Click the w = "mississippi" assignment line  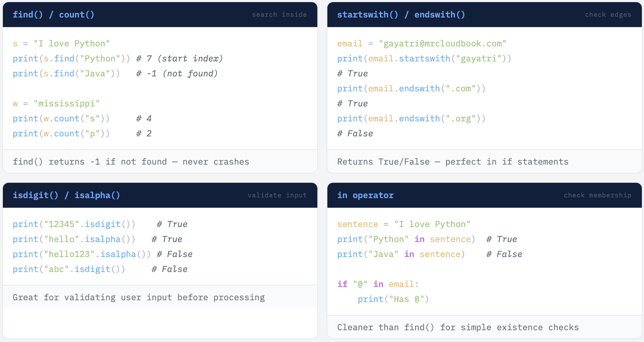(56, 104)
